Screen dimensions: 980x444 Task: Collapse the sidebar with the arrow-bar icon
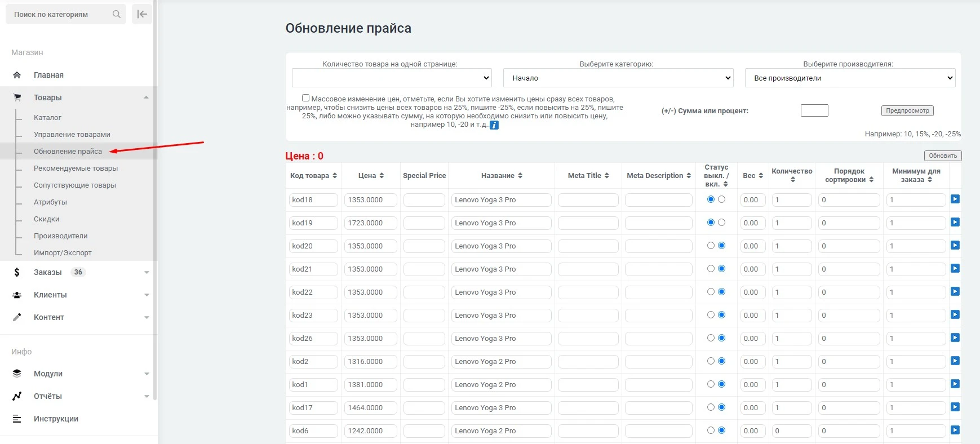point(142,14)
